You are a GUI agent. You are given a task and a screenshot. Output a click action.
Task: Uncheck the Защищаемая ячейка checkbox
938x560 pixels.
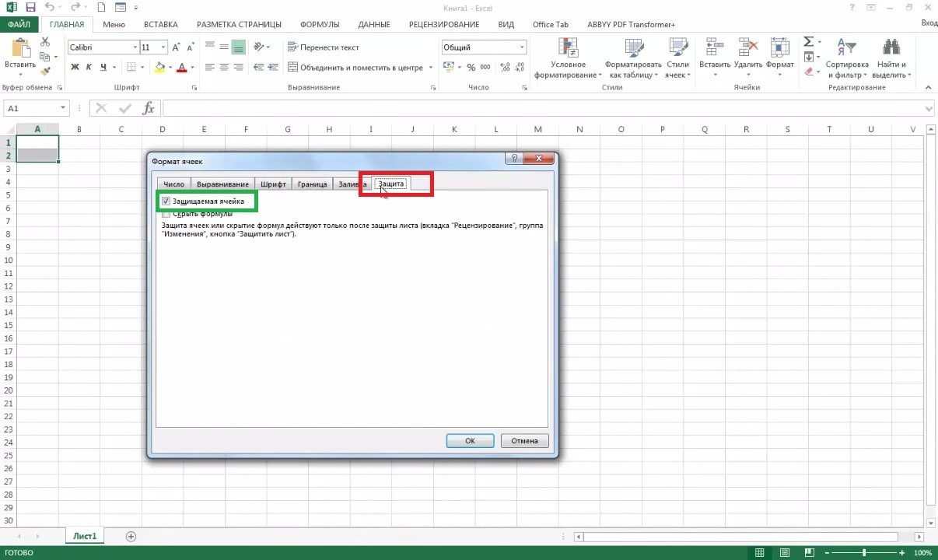166,201
